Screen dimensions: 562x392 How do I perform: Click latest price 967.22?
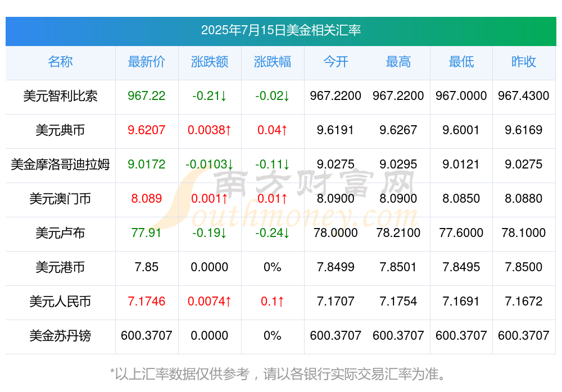(x=147, y=95)
